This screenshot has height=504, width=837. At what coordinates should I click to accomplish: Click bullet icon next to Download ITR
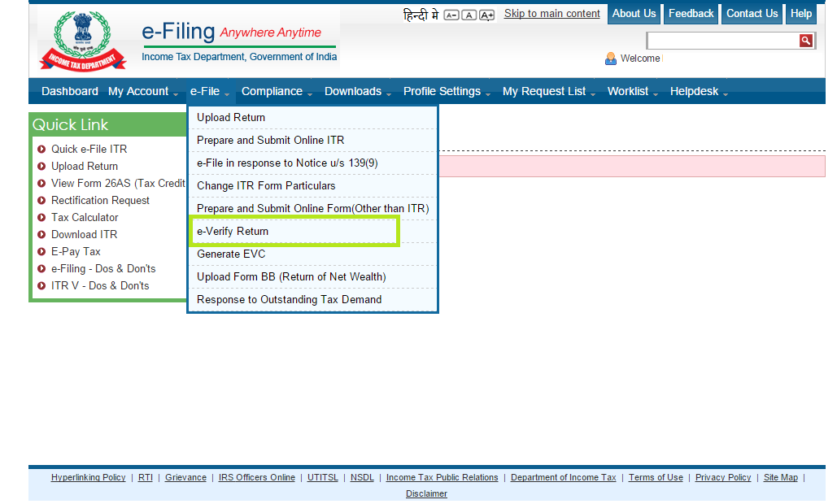coord(41,235)
